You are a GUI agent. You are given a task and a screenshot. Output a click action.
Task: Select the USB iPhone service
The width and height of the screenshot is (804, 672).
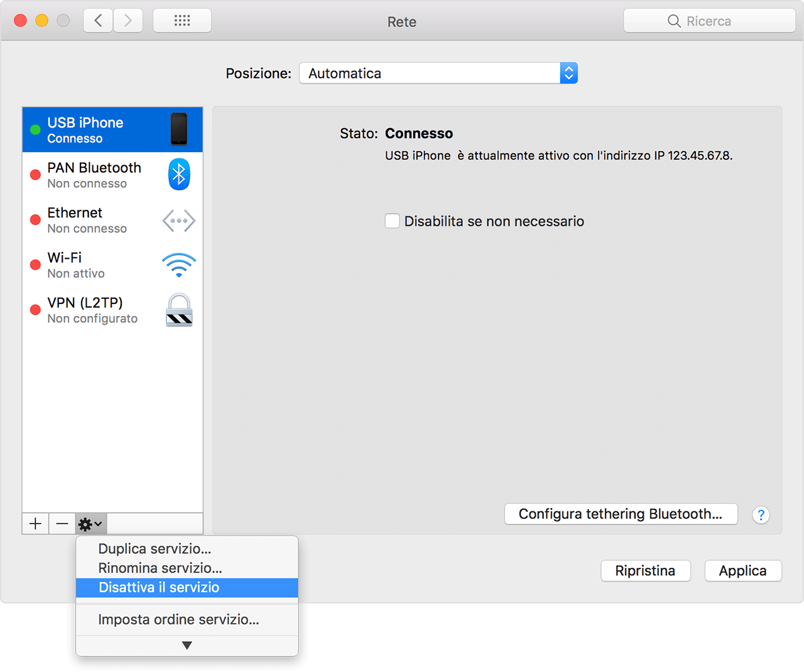pos(112,130)
